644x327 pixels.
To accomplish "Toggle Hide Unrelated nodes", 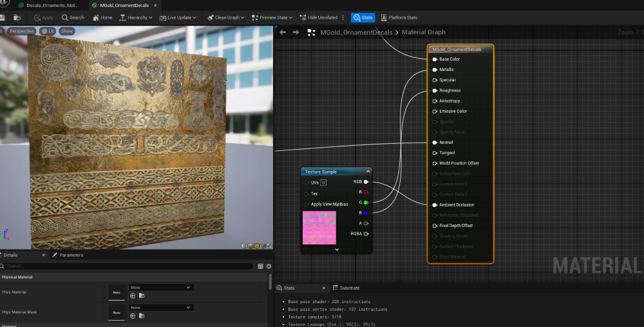I will click(x=319, y=17).
